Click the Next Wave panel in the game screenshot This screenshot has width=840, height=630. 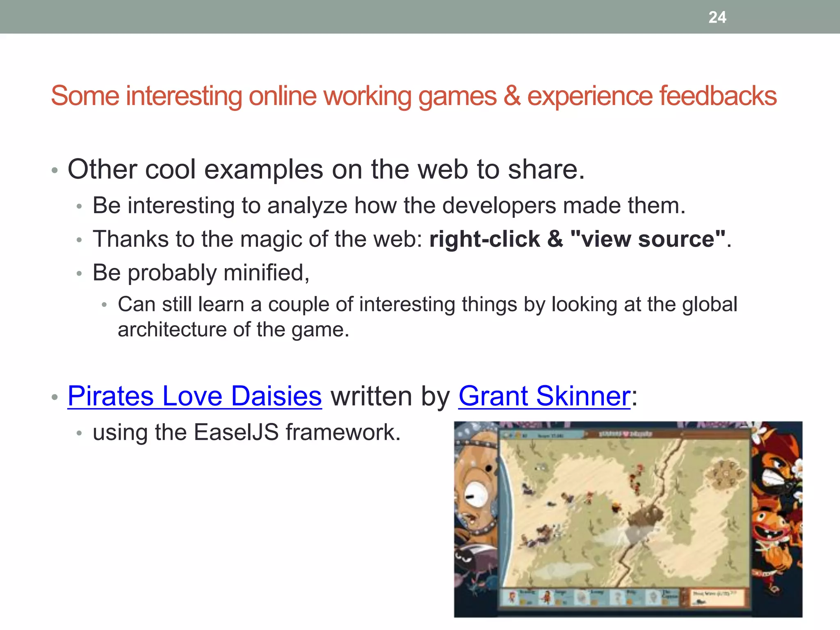tap(716, 597)
